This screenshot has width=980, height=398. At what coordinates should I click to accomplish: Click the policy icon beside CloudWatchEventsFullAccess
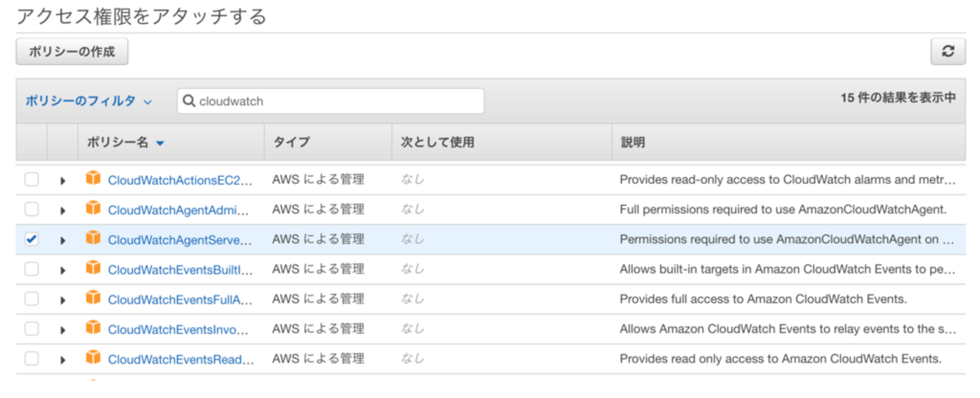pos(93,298)
